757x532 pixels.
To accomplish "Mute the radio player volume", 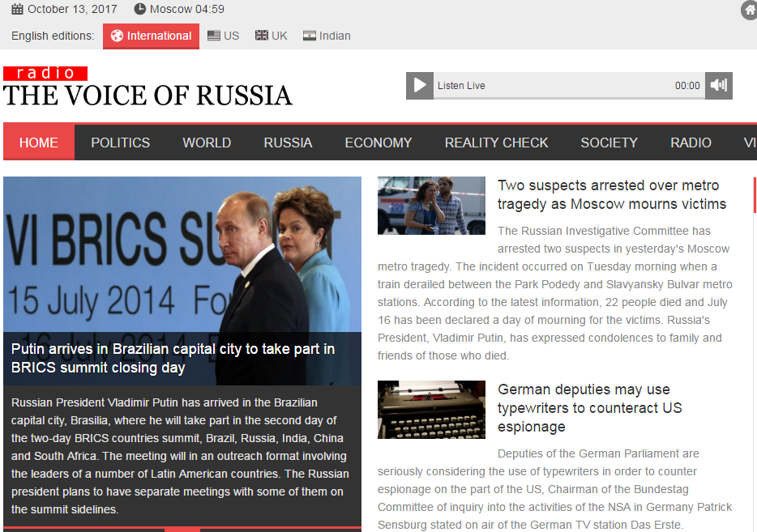I will pyautogui.click(x=718, y=86).
